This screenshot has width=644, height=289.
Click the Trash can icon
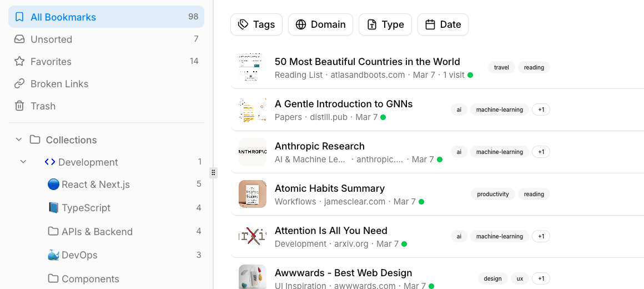[19, 106]
